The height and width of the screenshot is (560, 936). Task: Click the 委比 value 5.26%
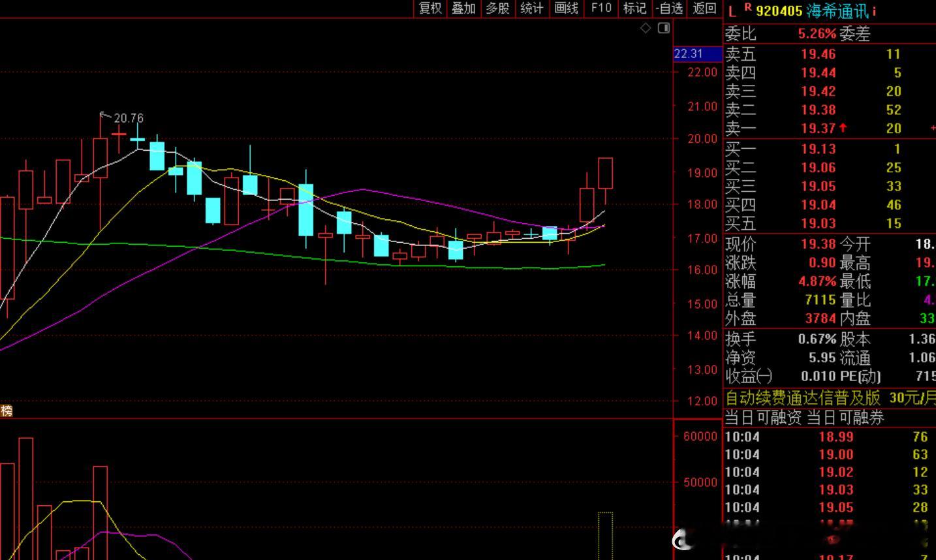tap(817, 33)
